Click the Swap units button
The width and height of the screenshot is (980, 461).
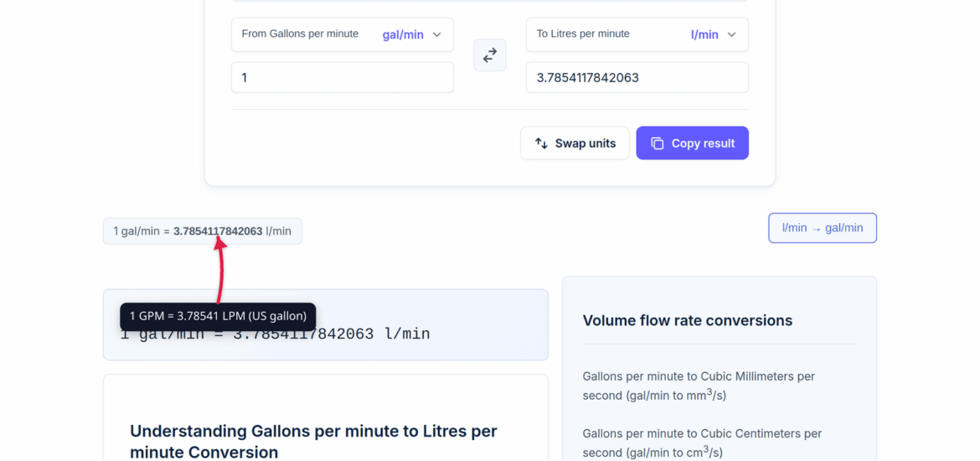(x=575, y=143)
